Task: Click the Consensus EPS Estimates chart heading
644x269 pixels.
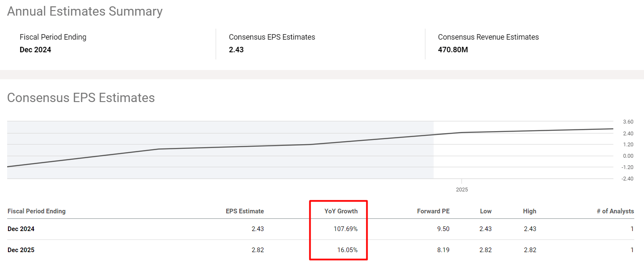Action: 81,97
